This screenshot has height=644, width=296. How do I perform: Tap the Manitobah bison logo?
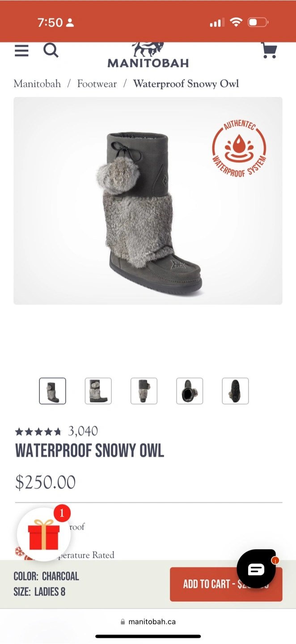pos(148,55)
